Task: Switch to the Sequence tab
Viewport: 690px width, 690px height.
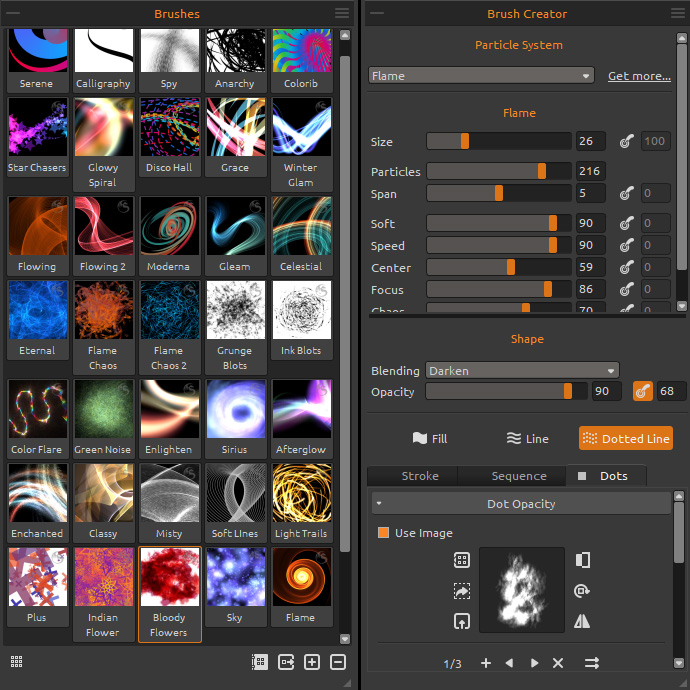Action: 518,476
